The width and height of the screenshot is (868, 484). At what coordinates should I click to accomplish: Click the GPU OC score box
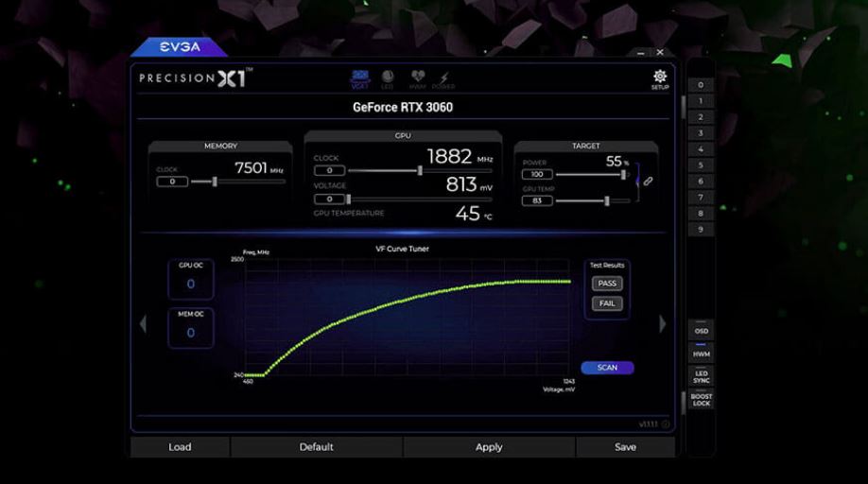click(x=191, y=279)
